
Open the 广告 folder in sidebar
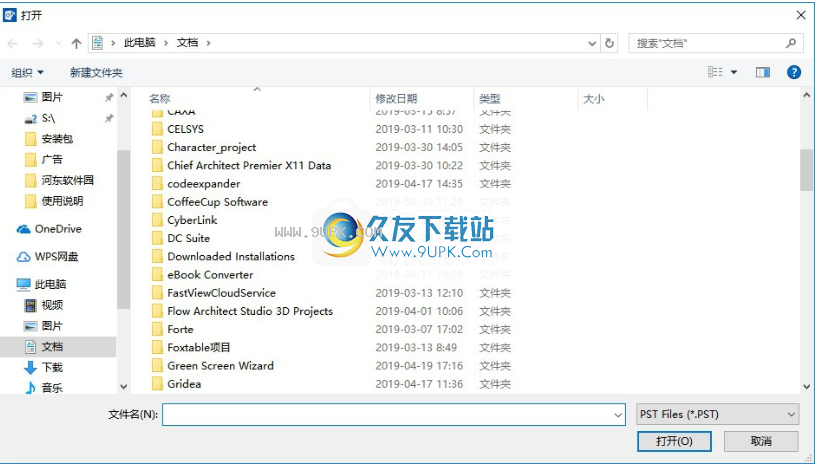[52, 159]
